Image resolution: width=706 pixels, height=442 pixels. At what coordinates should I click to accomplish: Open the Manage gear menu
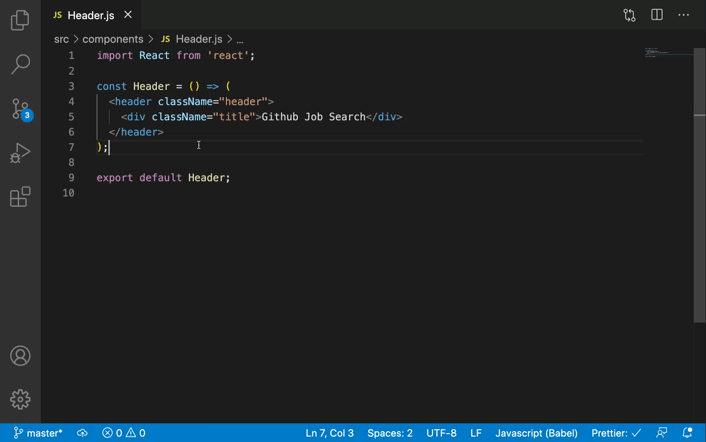[x=20, y=399]
